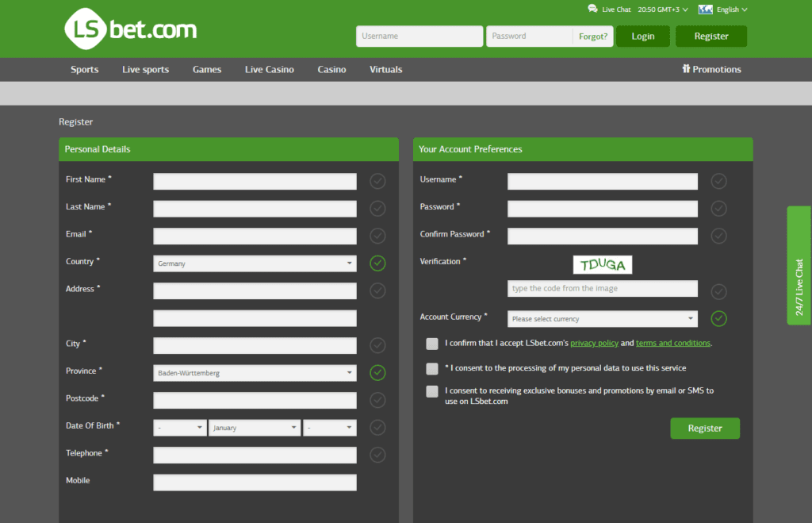Click the Last Name field
Image resolution: width=812 pixels, height=523 pixels.
point(255,209)
